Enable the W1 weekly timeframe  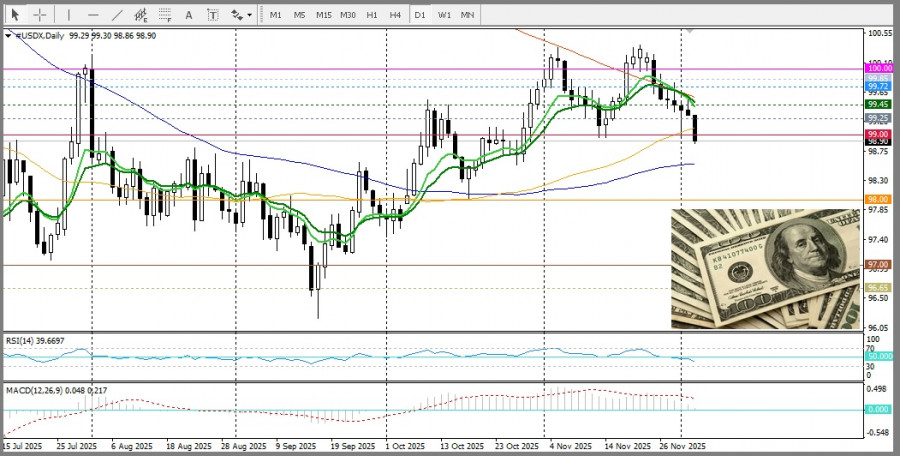(x=444, y=15)
